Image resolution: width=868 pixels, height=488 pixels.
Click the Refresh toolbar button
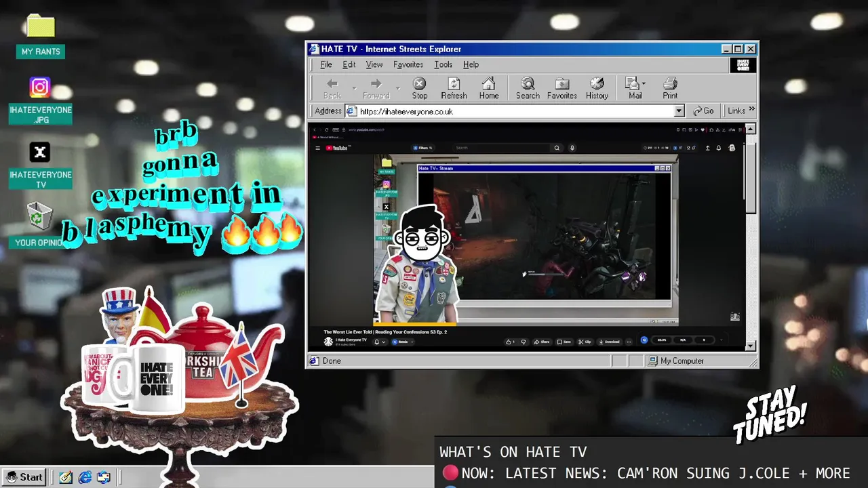[454, 88]
